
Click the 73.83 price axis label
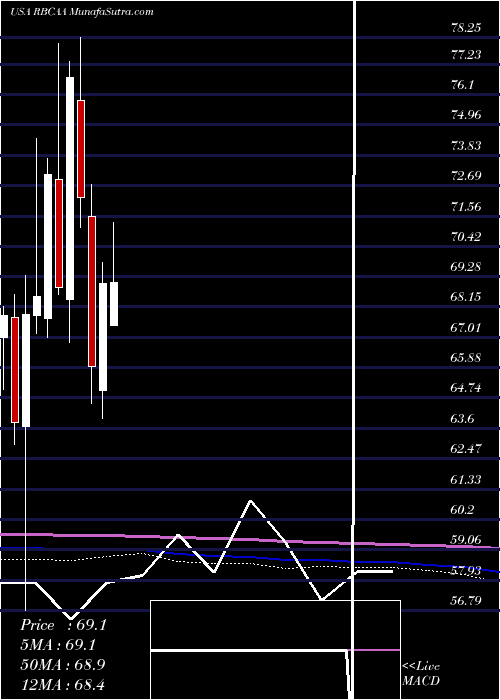(466, 146)
